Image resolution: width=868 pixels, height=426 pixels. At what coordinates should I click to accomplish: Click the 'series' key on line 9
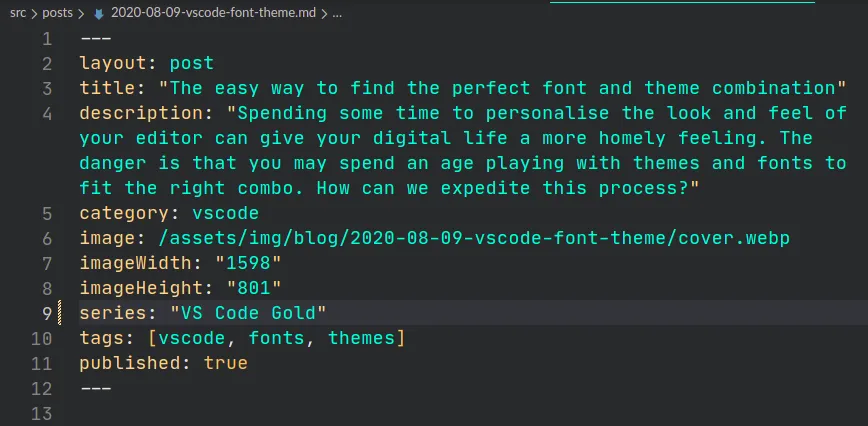click(113, 313)
